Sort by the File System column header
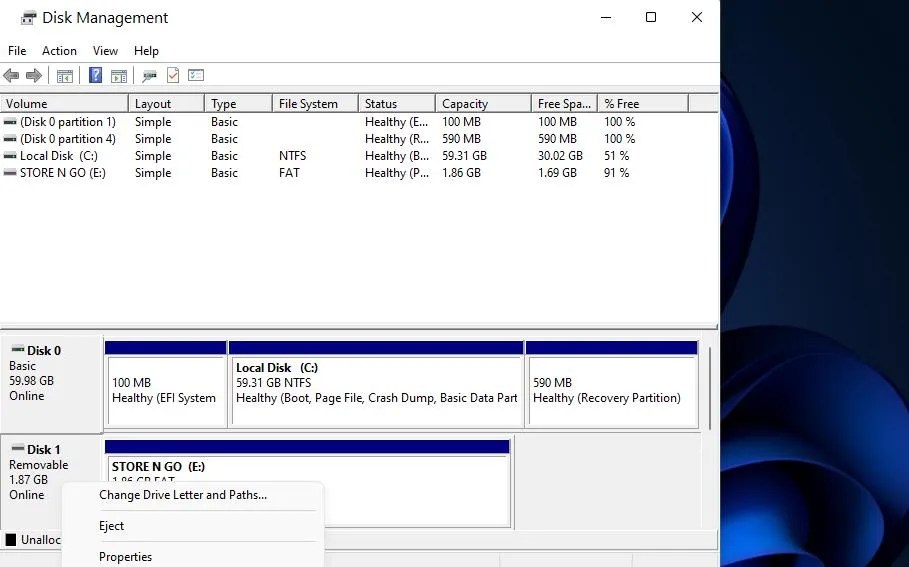The image size is (909, 567). [315, 104]
